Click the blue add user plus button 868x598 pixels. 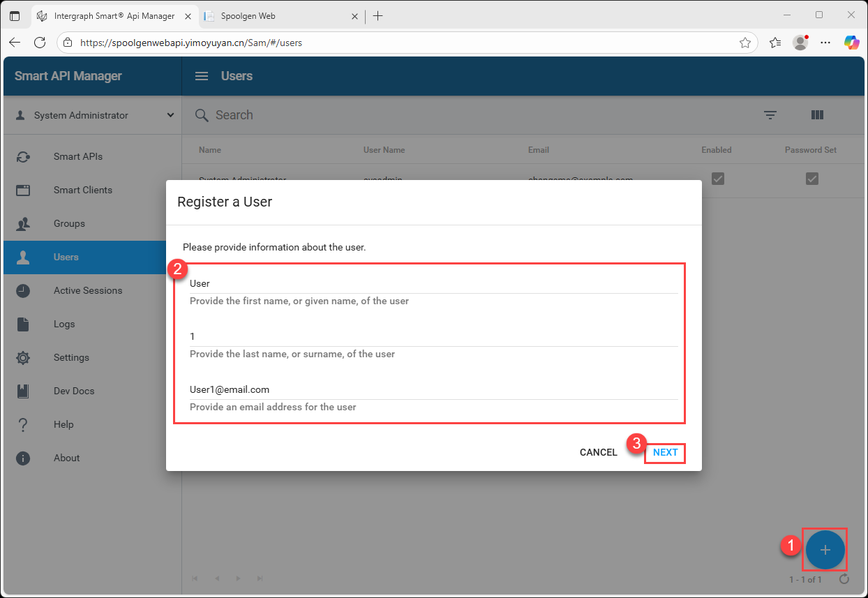pos(825,550)
